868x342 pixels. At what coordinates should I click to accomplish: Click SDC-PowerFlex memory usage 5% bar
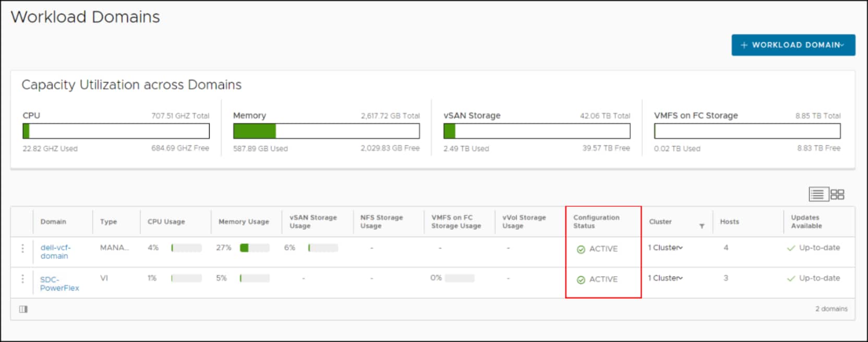pyautogui.click(x=255, y=278)
